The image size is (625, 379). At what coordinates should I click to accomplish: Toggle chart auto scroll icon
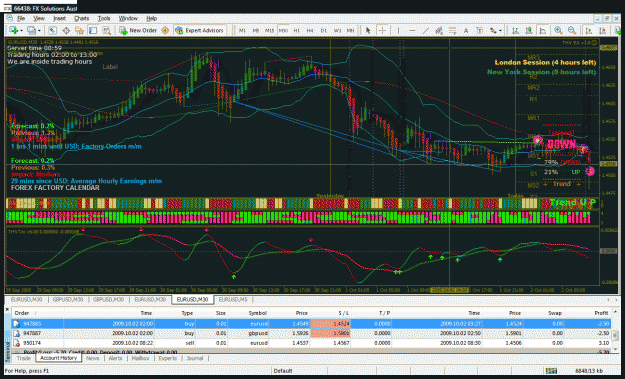point(588,30)
